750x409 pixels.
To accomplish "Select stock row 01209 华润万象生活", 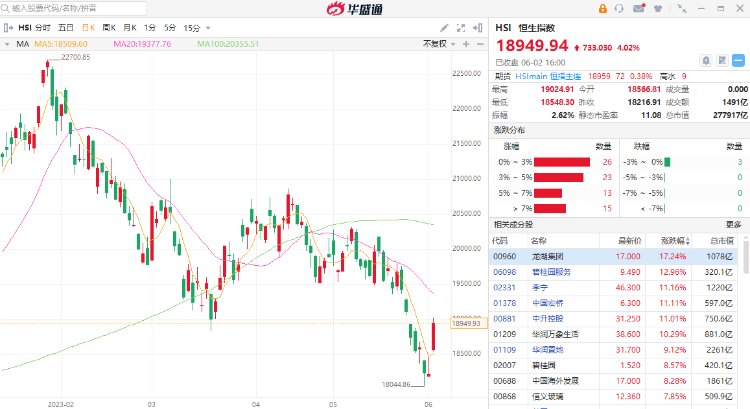I will pyautogui.click(x=613, y=334).
